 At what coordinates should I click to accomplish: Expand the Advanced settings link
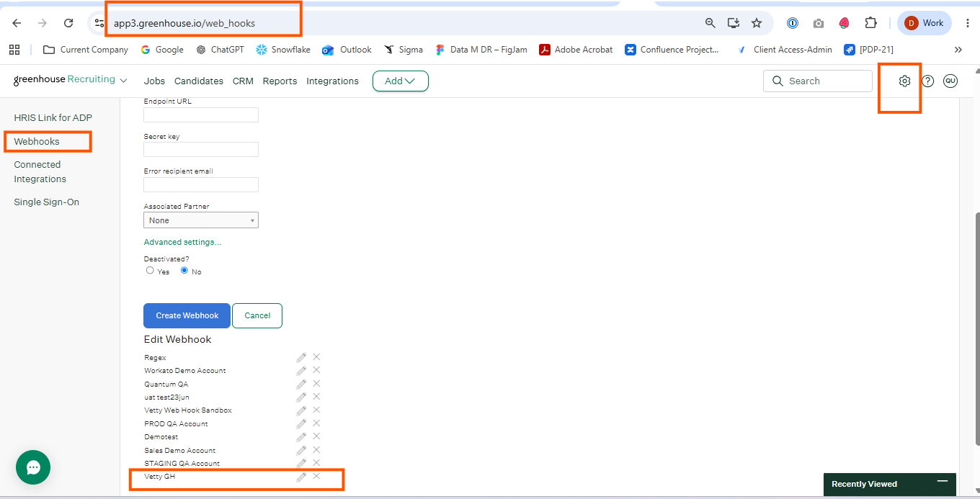182,242
